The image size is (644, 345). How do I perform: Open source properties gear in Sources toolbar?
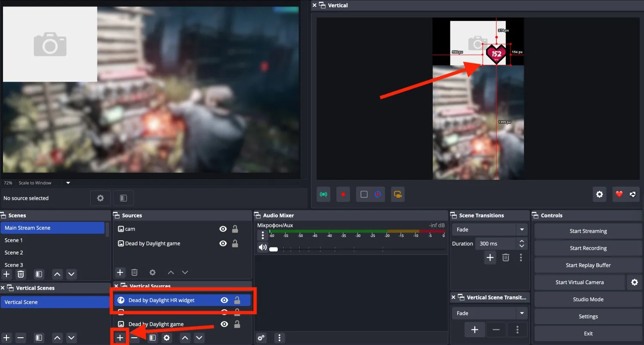point(152,272)
